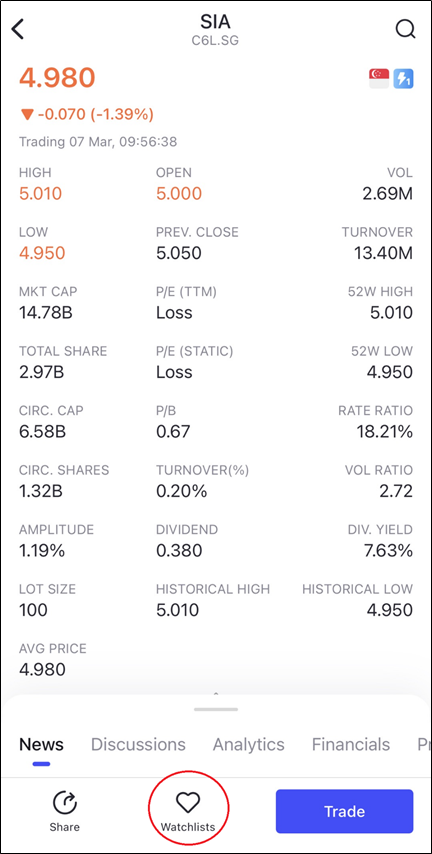Tap the 4.980 current price
Image resolution: width=432 pixels, height=854 pixels.
[x=57, y=78]
